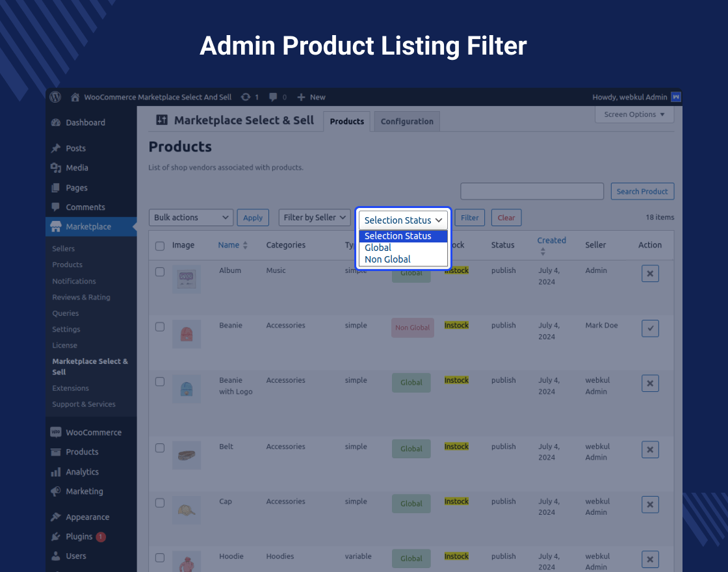
Task: Switch to the Configuration tab
Action: click(407, 121)
